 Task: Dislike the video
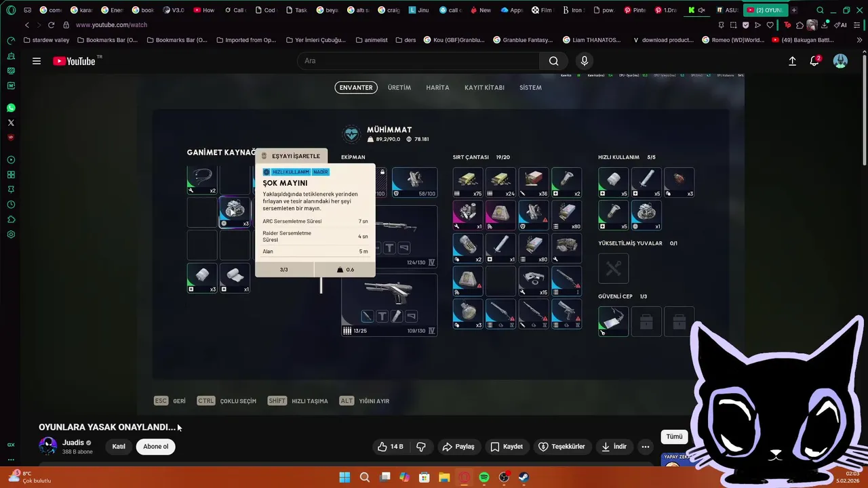click(421, 447)
